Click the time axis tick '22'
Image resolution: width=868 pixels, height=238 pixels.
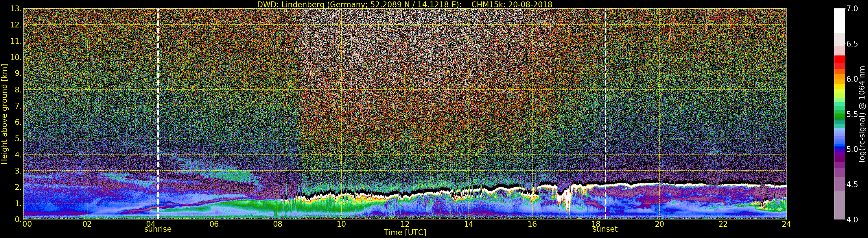[723, 224]
